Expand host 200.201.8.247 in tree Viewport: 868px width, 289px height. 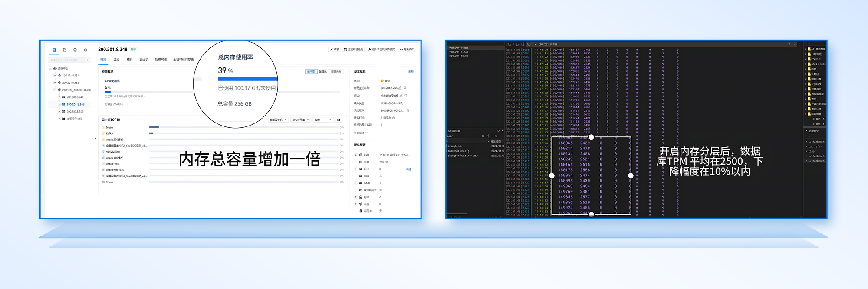[x=59, y=97]
